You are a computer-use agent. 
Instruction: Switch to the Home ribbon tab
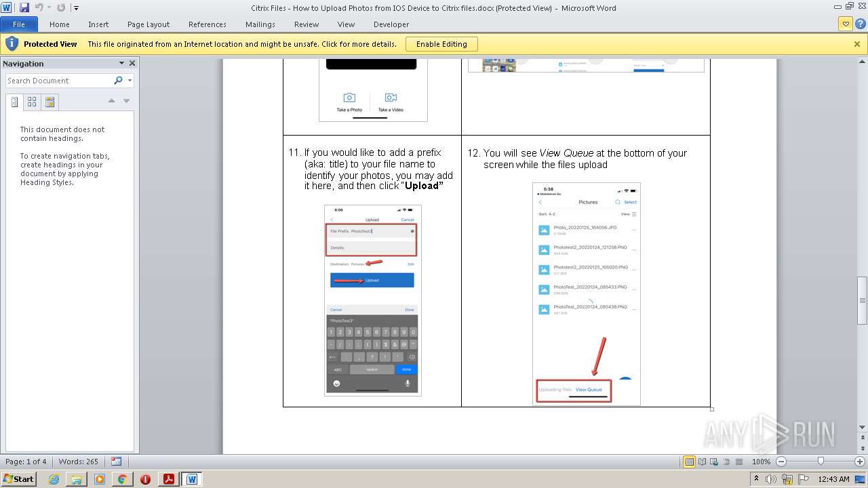coord(60,24)
